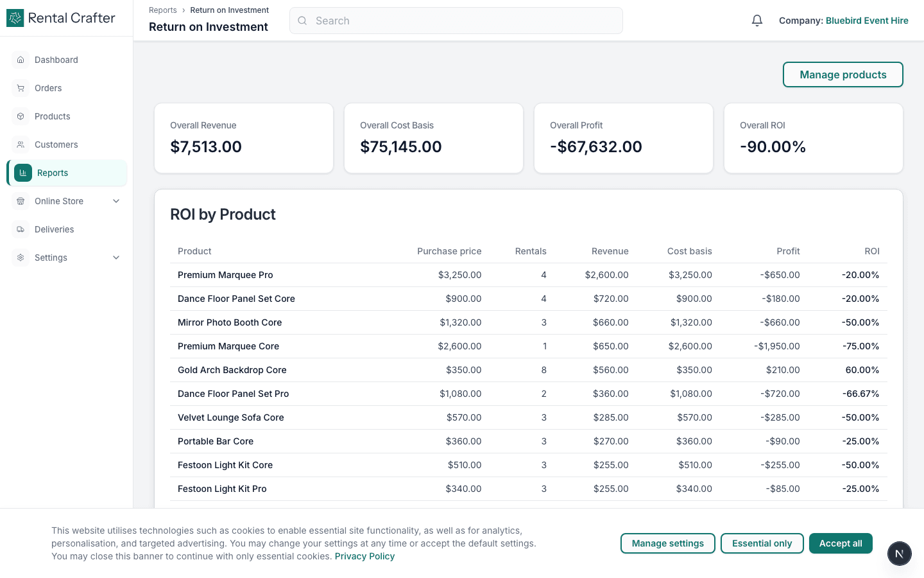924x578 pixels.
Task: Choose Essential only cookies
Action: 762,543
